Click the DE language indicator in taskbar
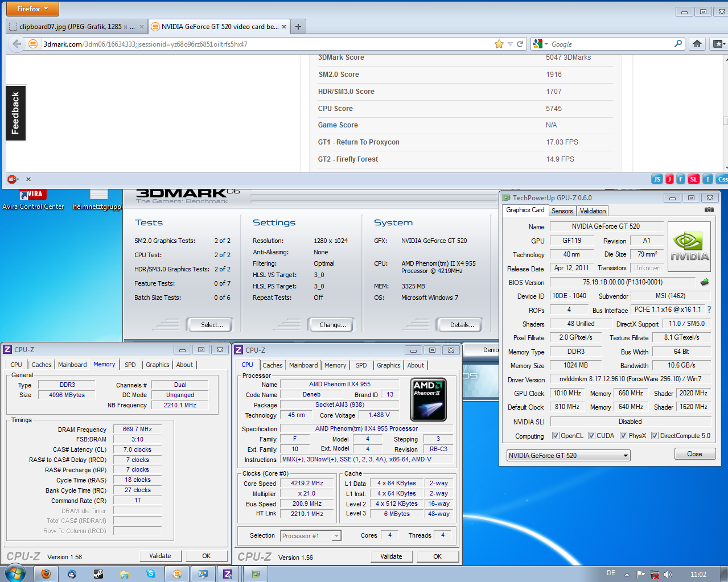 (611, 573)
